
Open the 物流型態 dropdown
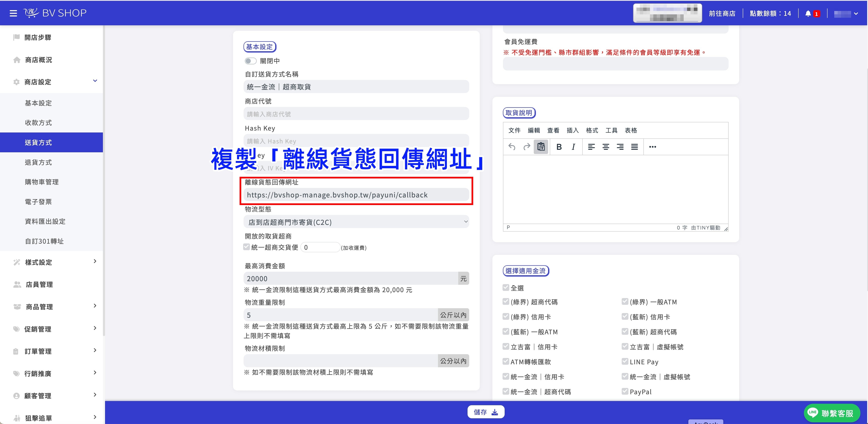point(356,222)
